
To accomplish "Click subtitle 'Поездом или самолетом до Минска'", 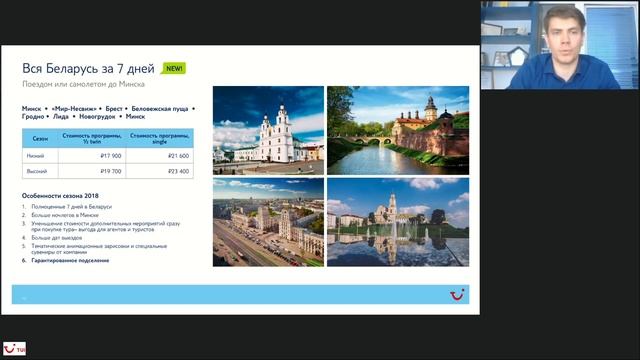I will click(83, 84).
